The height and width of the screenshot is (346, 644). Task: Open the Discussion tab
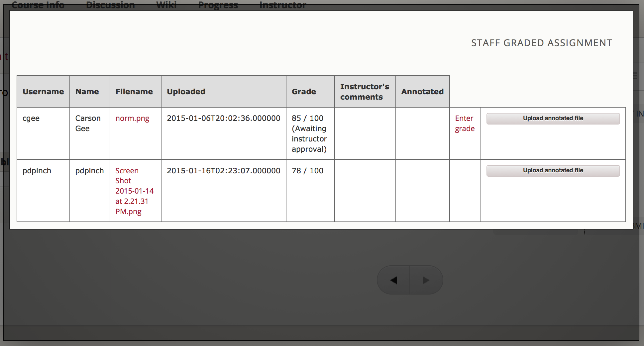(110, 5)
